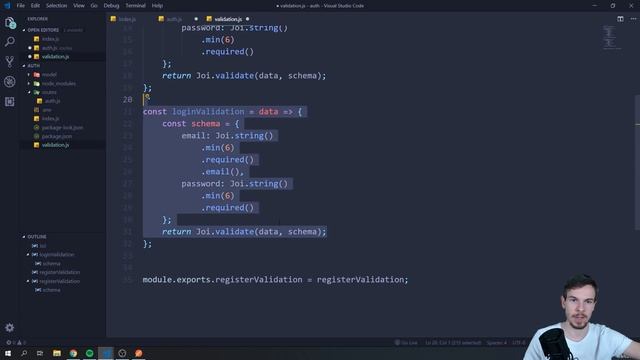Click the lightbulb icon on line 20
Image resolution: width=640 pixels, height=360 pixels.
[147, 97]
